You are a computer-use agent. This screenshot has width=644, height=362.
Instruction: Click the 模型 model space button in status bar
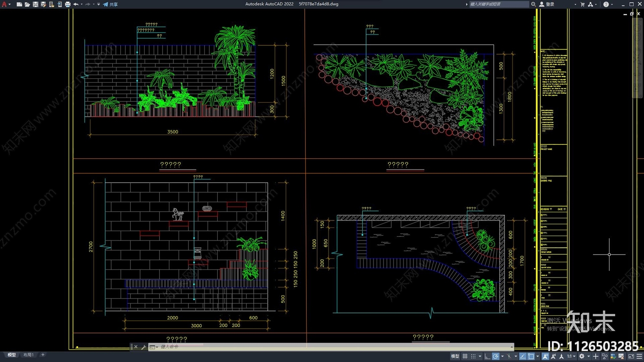[455, 356]
